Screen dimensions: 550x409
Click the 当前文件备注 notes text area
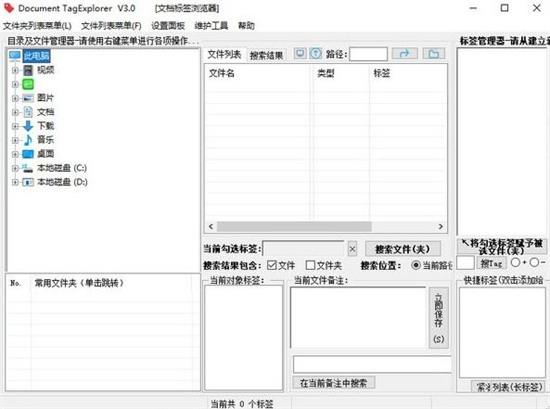[x=358, y=317]
